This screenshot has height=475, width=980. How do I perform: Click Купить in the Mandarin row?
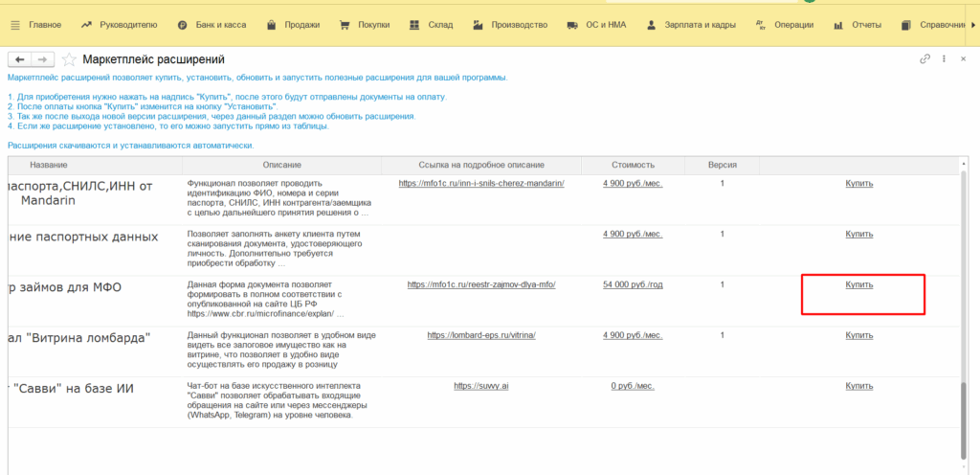tap(859, 183)
